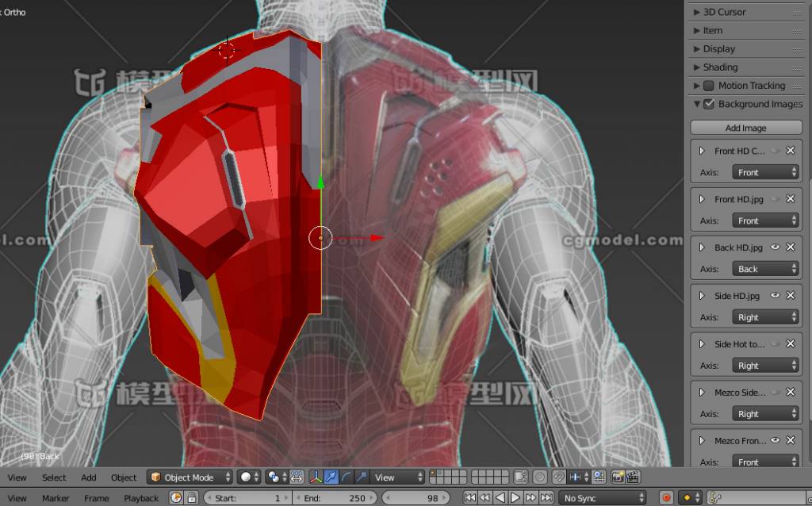Remove the Front HD.jpg background image
The height and width of the screenshot is (506, 812).
[x=791, y=199]
